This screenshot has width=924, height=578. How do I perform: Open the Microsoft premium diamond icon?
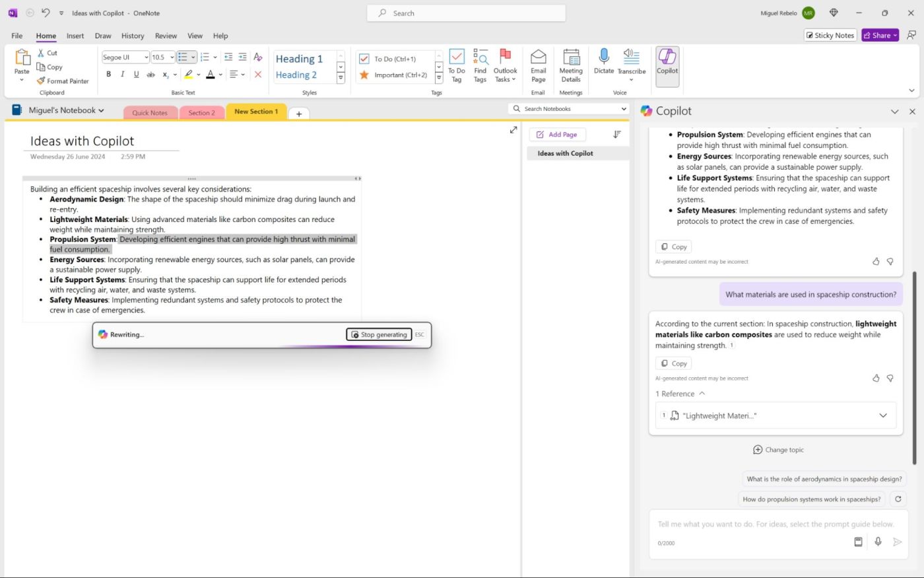(x=834, y=13)
